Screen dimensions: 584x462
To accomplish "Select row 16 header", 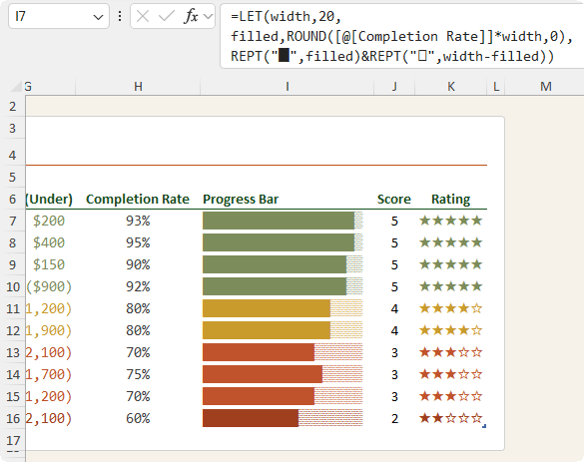I will tap(13, 418).
